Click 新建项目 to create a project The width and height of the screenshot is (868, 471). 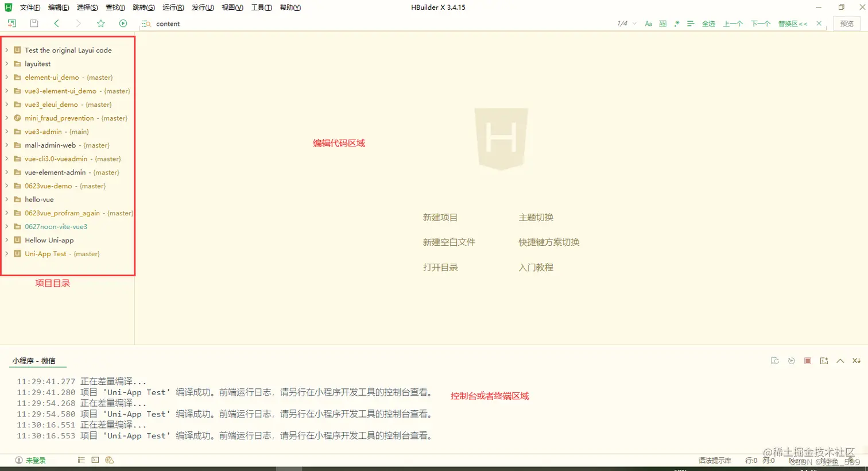pos(439,217)
